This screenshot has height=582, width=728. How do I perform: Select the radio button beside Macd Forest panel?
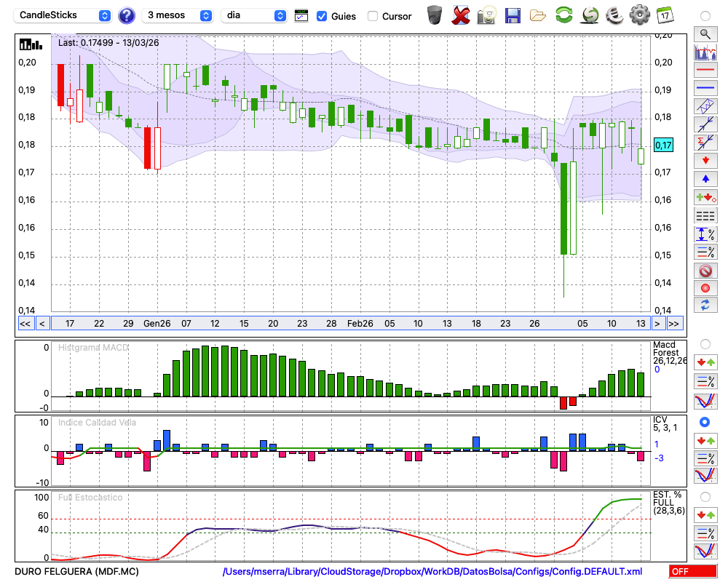tap(705, 343)
